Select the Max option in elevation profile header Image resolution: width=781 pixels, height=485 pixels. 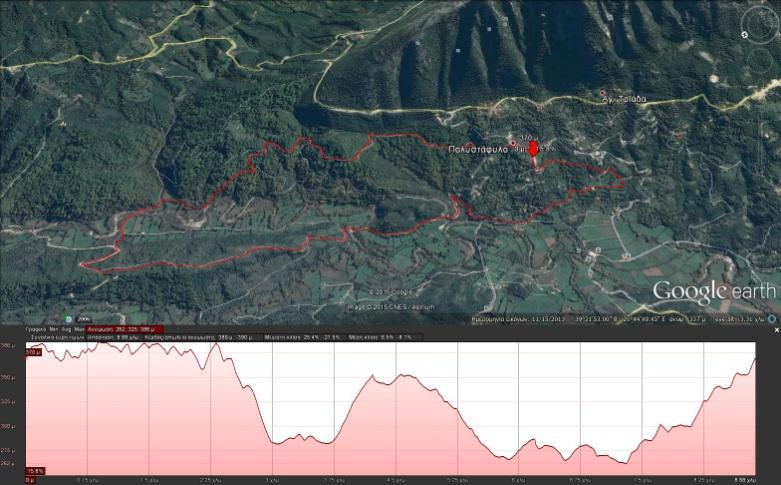[x=79, y=330]
